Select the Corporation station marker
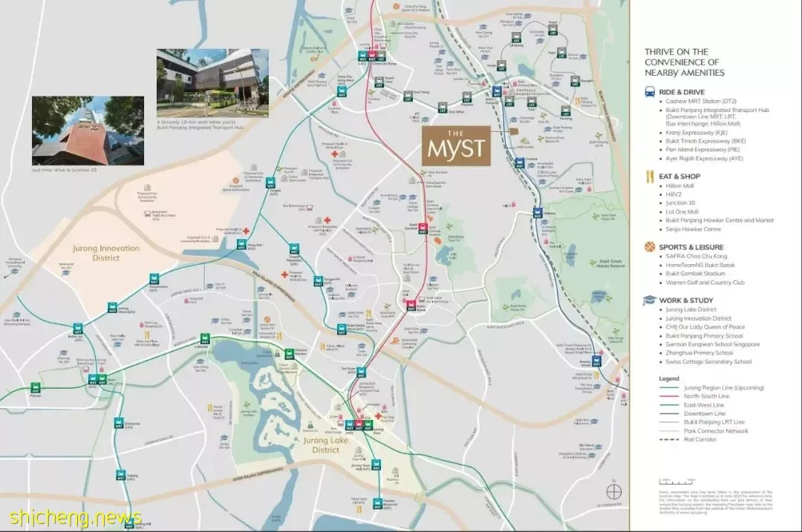802x532 pixels. point(154,279)
